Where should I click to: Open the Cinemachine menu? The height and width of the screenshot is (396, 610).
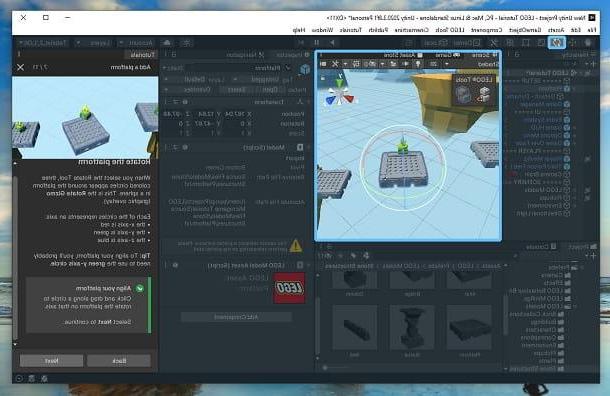click(x=412, y=30)
